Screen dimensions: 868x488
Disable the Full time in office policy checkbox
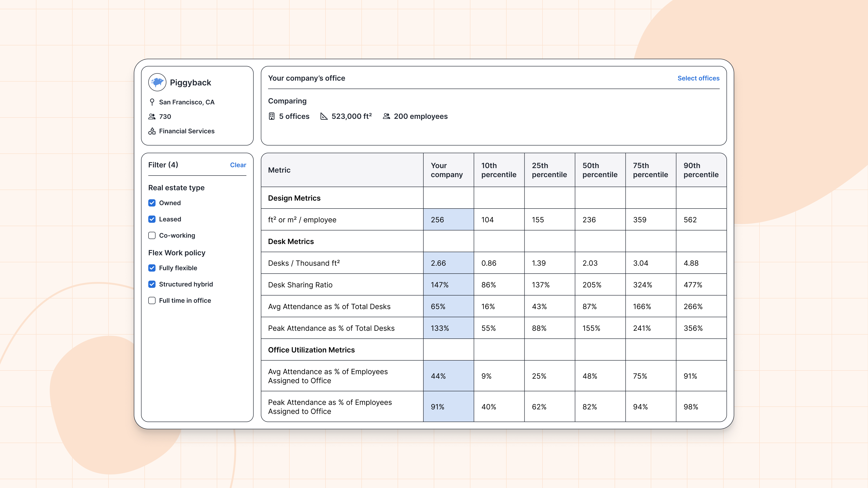[152, 300]
